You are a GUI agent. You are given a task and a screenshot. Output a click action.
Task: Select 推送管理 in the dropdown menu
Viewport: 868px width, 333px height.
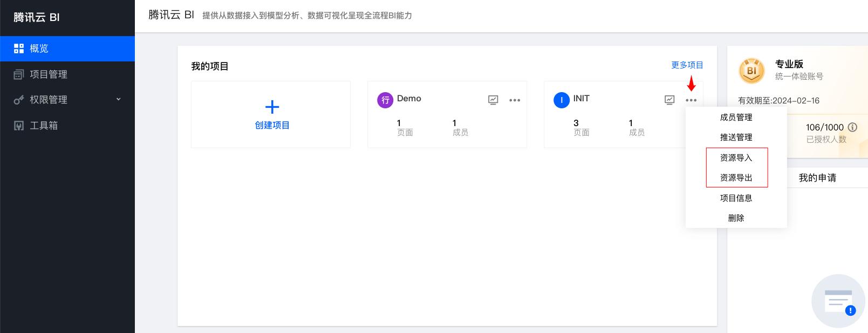pos(736,137)
